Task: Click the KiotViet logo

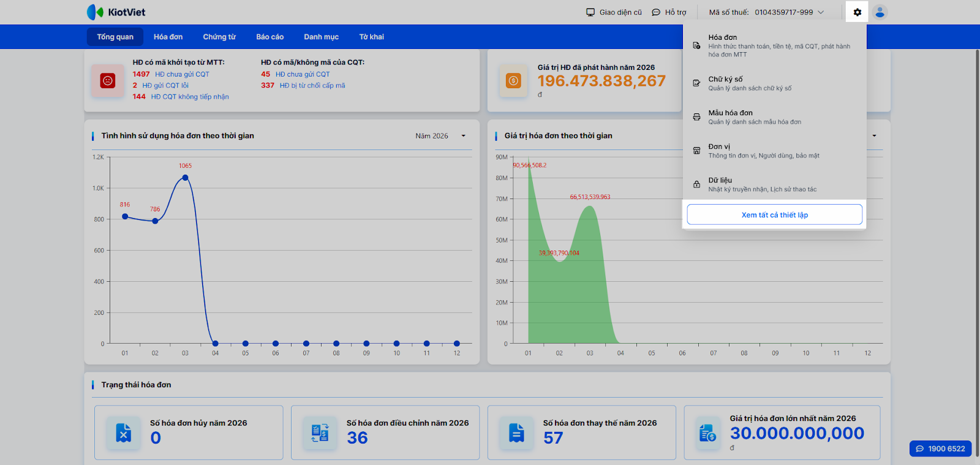Action: (116, 12)
